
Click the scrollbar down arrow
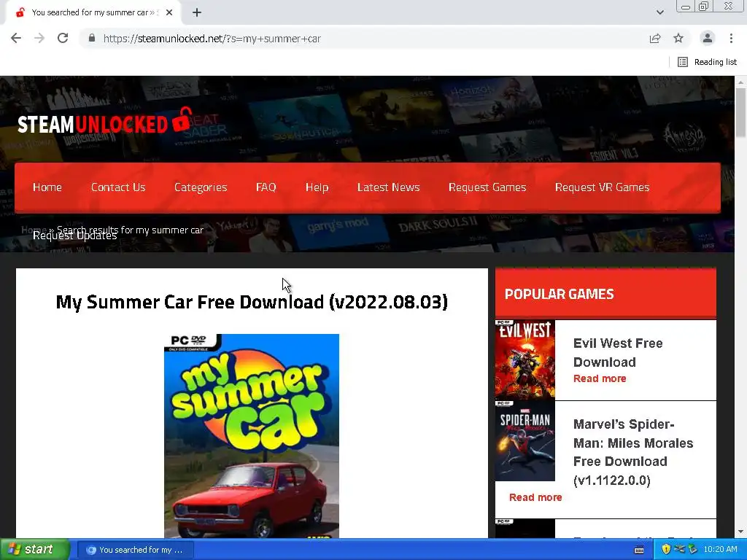click(740, 532)
